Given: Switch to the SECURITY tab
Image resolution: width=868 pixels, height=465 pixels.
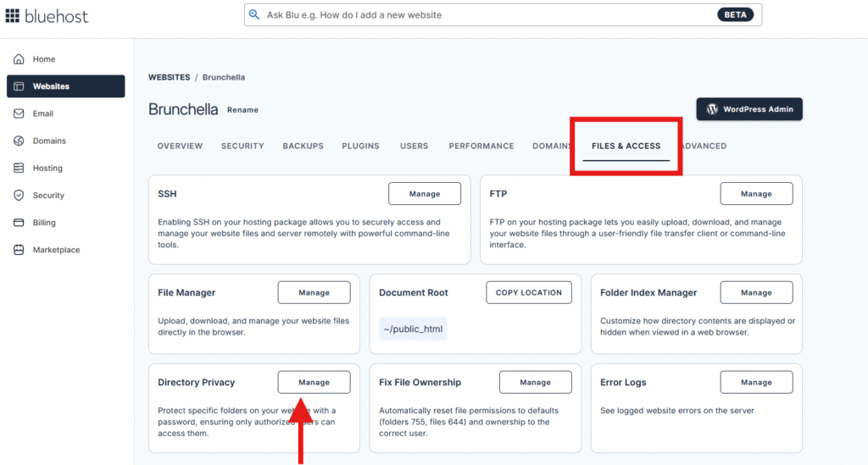Looking at the screenshot, I should [242, 146].
